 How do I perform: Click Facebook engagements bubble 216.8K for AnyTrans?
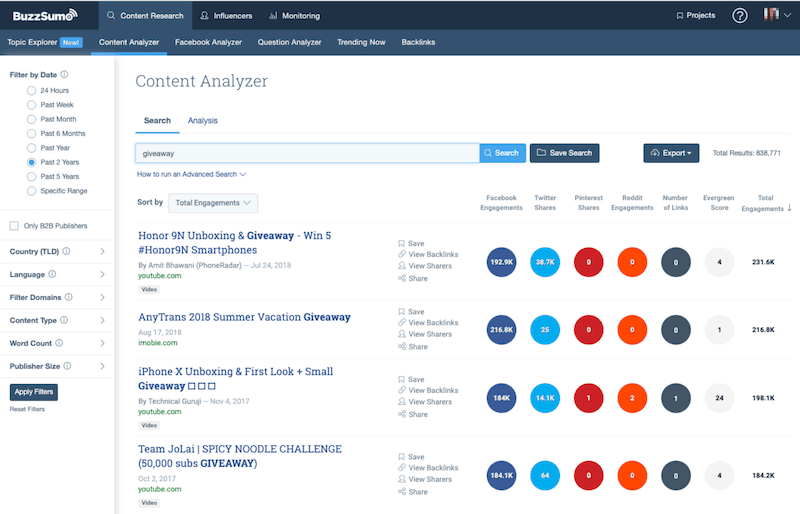502,330
